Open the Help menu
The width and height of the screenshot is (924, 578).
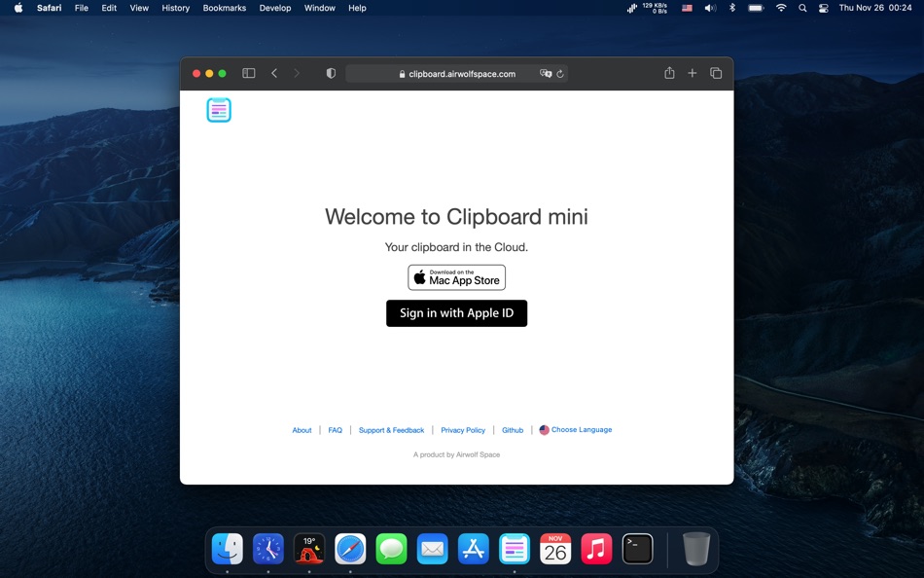(357, 8)
